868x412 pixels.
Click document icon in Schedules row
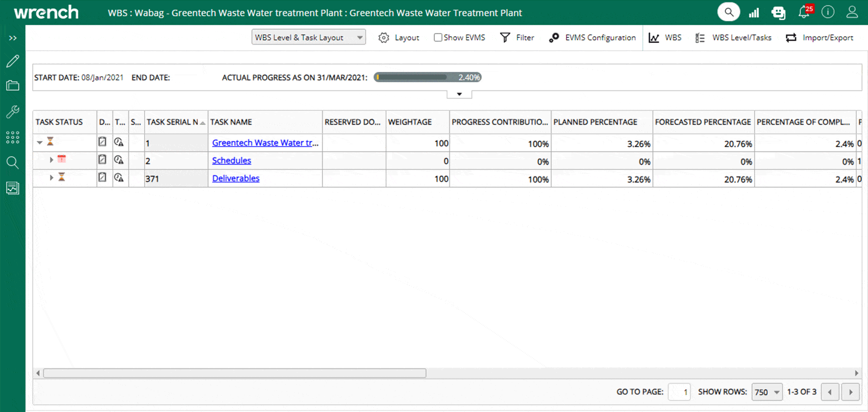pyautogui.click(x=103, y=159)
